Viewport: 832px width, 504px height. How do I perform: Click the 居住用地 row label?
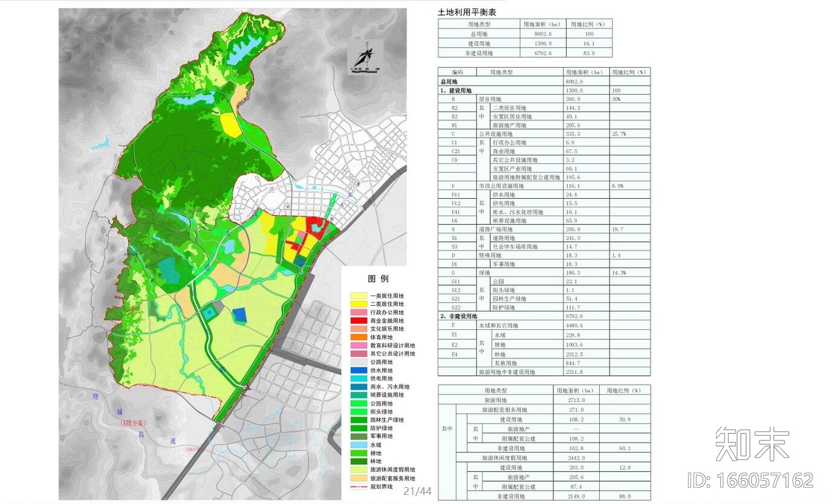[490, 99]
